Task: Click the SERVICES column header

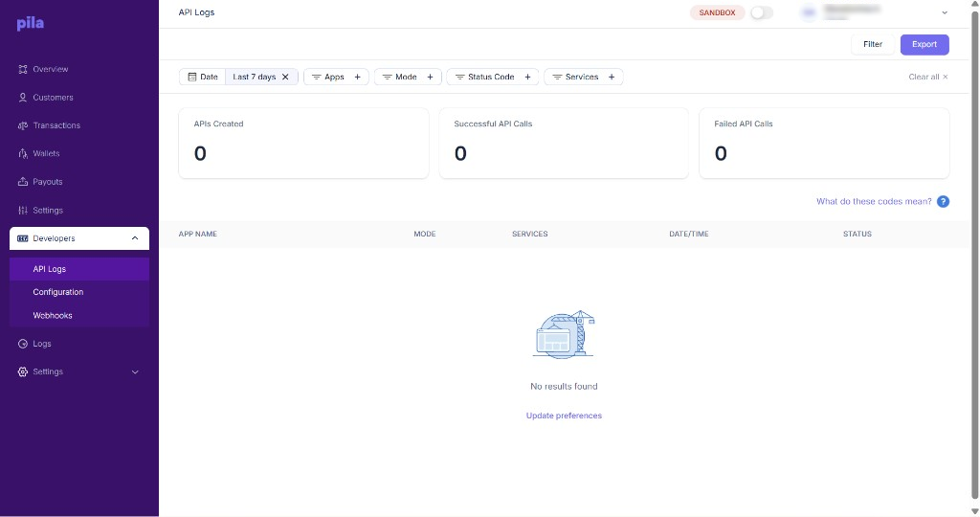Action: point(529,234)
